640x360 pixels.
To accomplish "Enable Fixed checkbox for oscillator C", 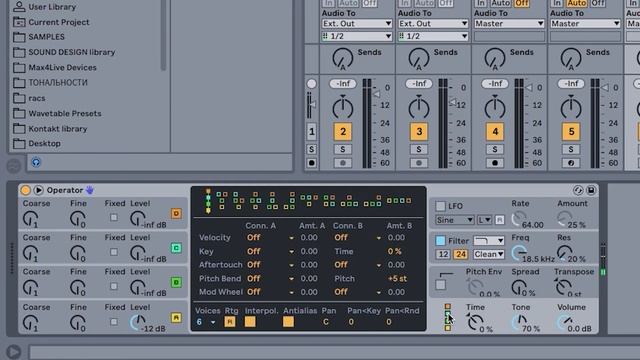I will [x=114, y=252].
